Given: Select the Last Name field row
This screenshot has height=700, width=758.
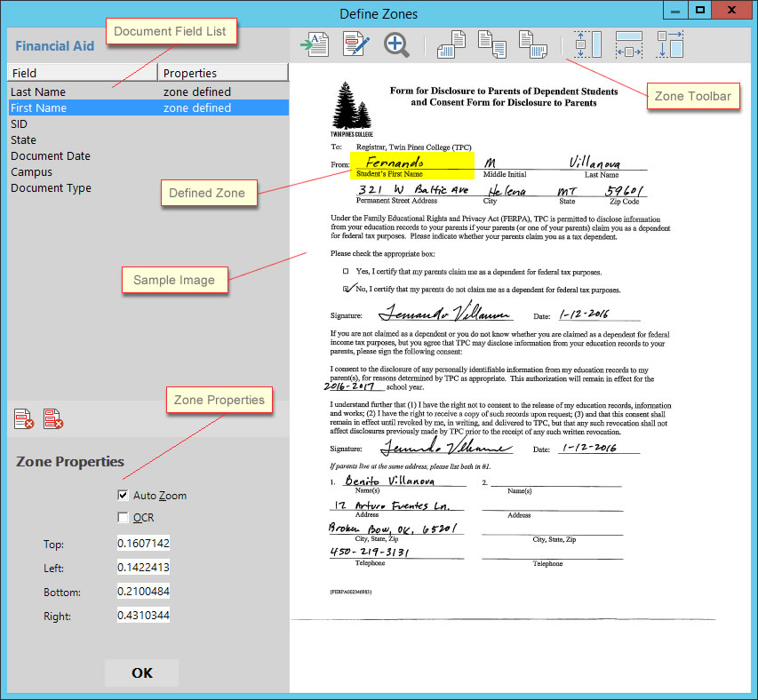Looking at the screenshot, I should click(38, 91).
